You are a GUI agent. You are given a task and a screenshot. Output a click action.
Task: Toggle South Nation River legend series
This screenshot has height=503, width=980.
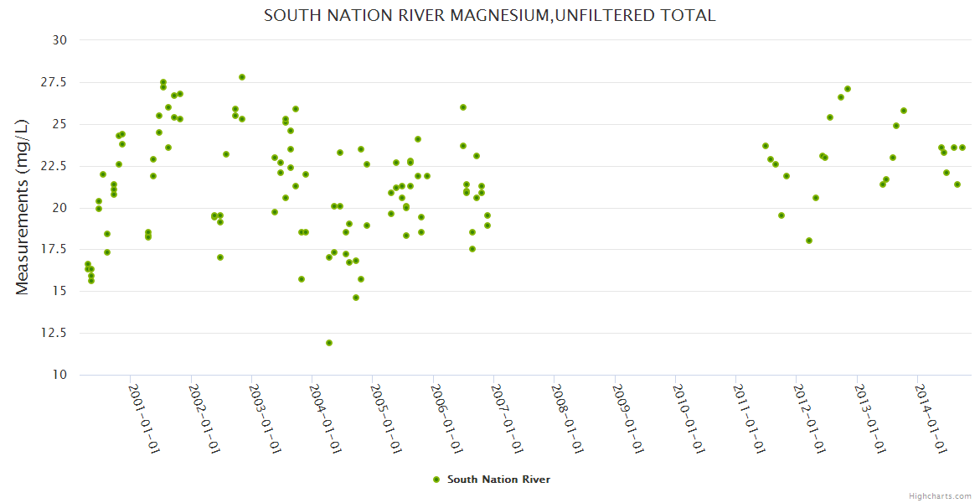(498, 480)
